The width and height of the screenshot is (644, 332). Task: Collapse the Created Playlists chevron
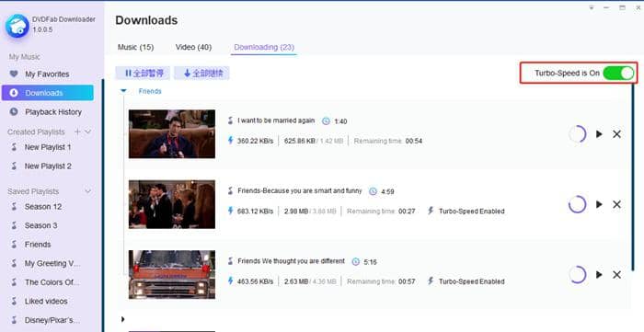[87, 132]
